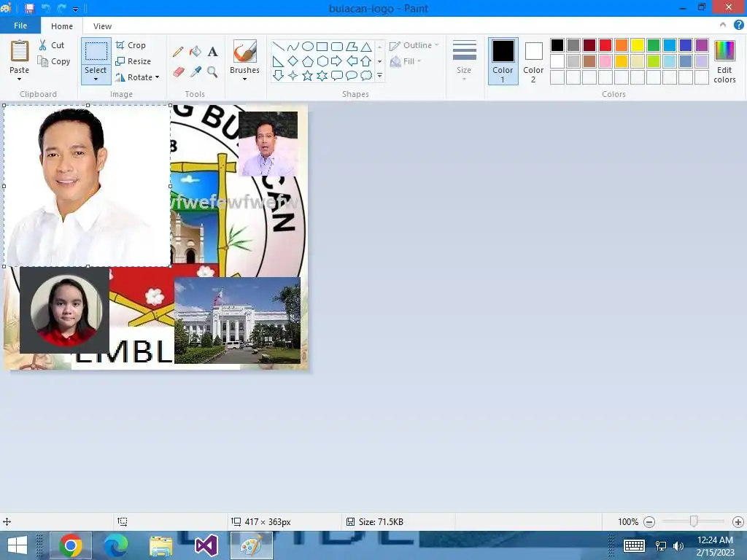747x560 pixels.
Task: Choose the Rounded rectangle shape
Action: [337, 46]
